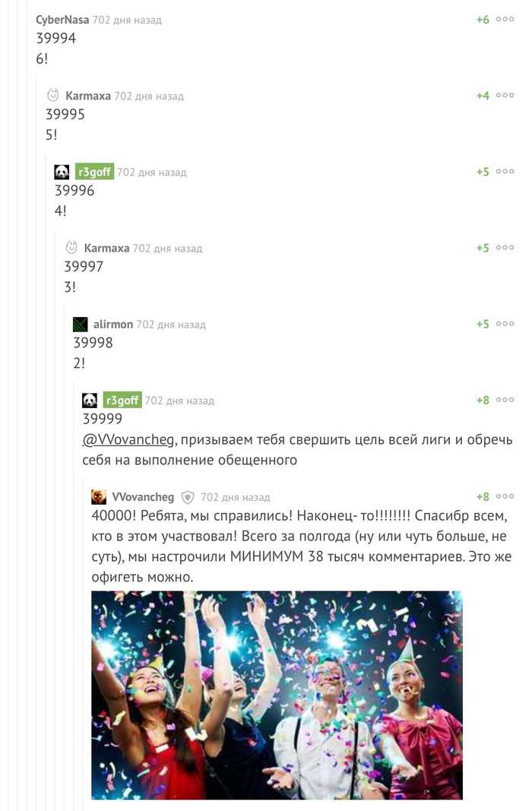Open the three-dot menu on VVovancheg's comment
This screenshot has width=532, height=811.
[505, 496]
